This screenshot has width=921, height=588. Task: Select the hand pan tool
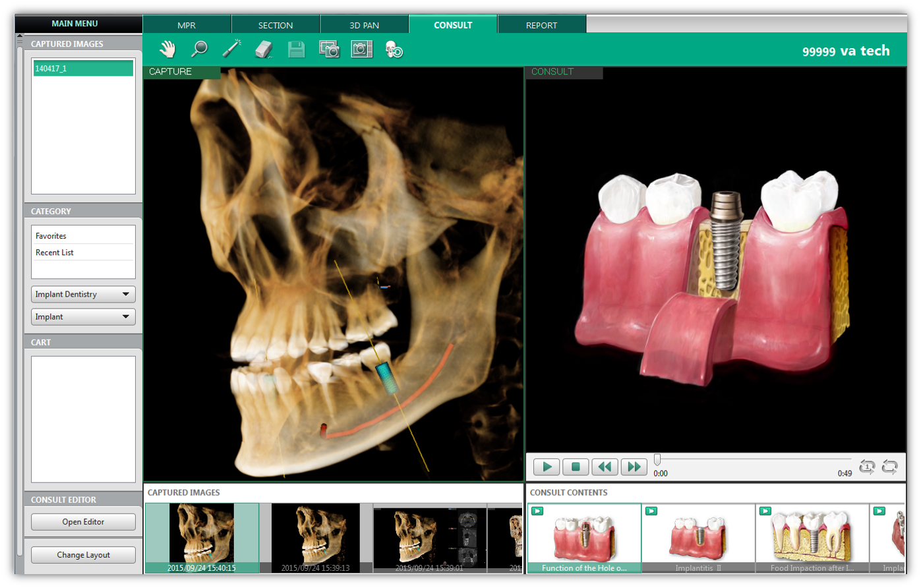tap(167, 49)
